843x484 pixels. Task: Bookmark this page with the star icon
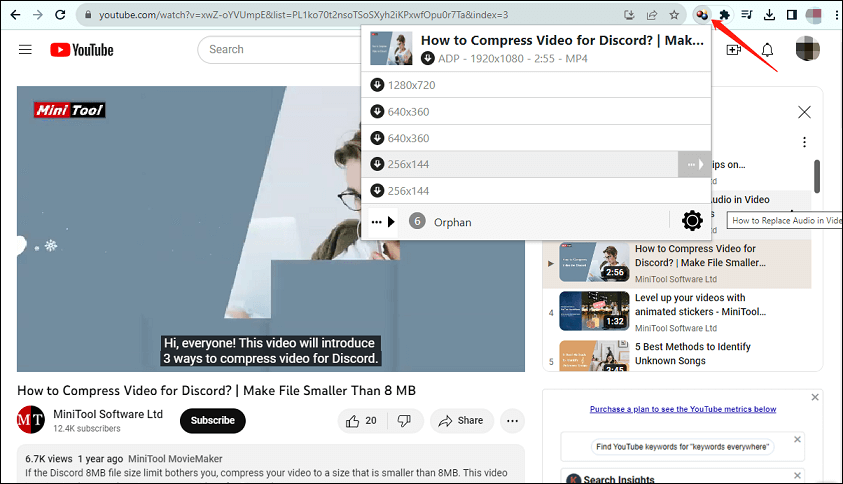pos(674,15)
